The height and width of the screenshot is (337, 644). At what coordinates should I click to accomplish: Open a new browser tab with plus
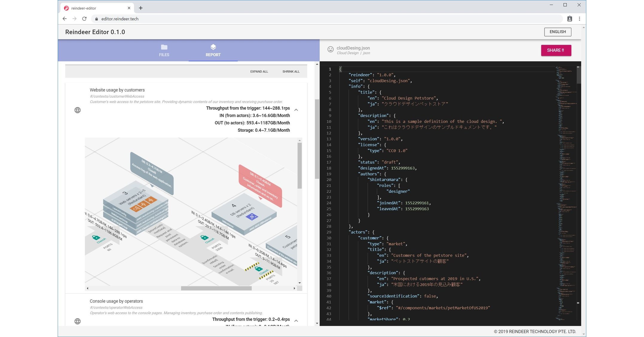click(140, 8)
